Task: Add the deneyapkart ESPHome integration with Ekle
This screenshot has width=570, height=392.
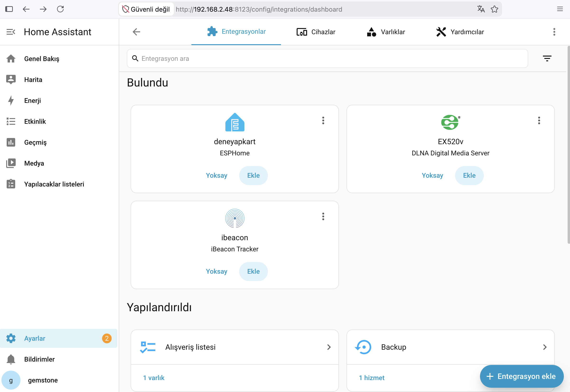Action: tap(253, 175)
